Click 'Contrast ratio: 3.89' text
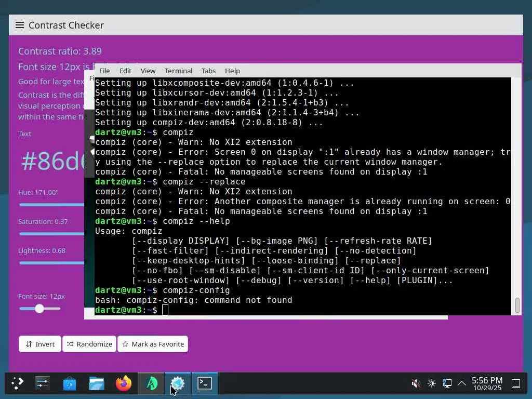 tap(60, 51)
